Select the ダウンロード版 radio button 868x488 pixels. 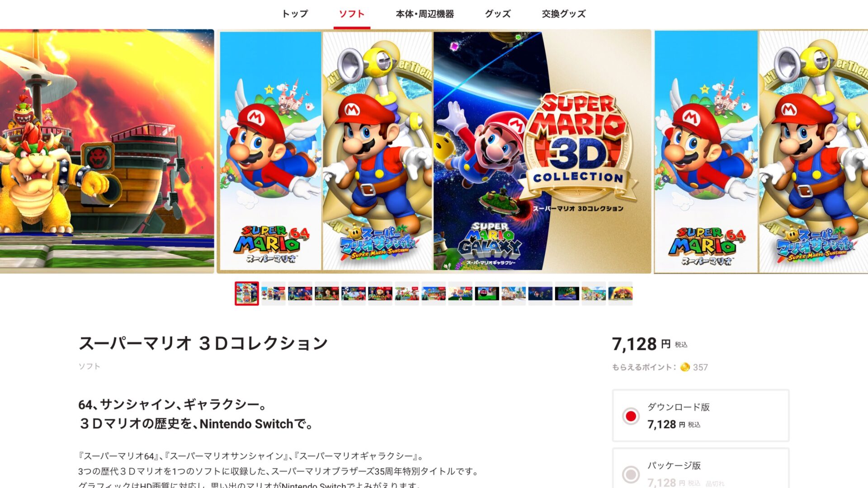click(631, 416)
